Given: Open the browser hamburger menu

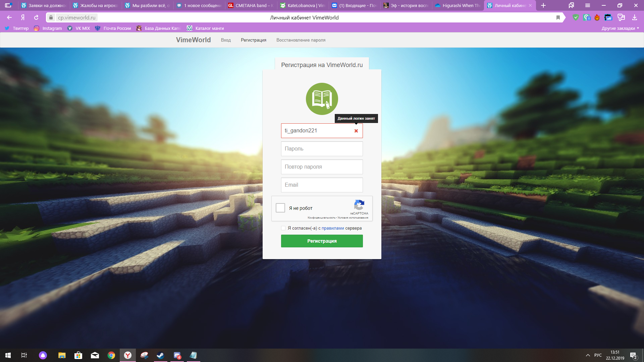Looking at the screenshot, I should (588, 5).
